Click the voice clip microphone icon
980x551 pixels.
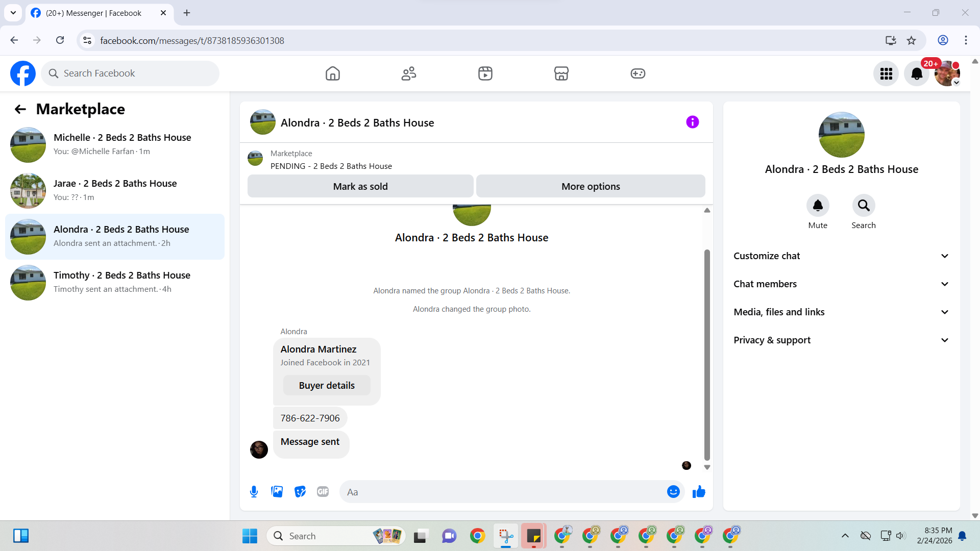coord(254,492)
